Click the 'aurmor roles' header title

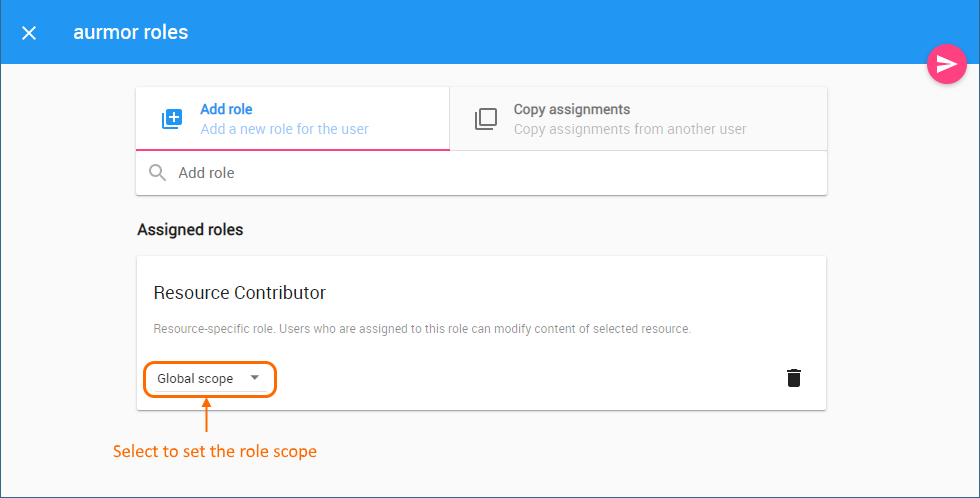pyautogui.click(x=130, y=32)
